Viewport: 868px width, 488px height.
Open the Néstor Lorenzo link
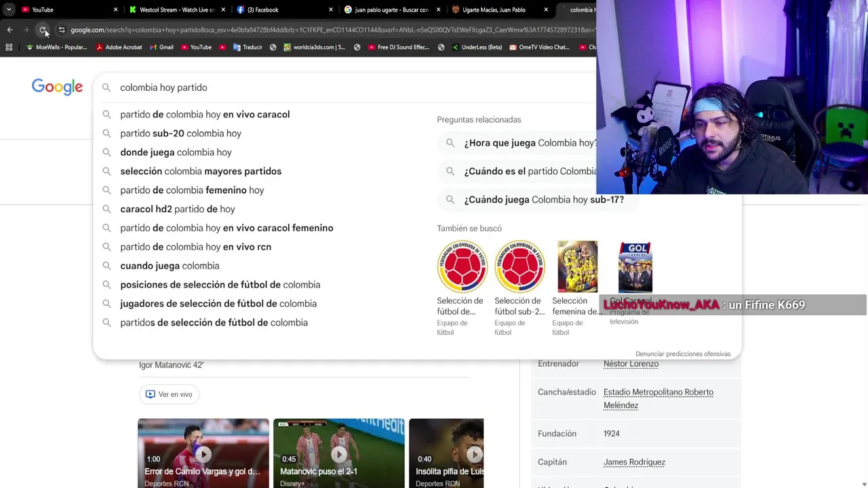[631, 364]
